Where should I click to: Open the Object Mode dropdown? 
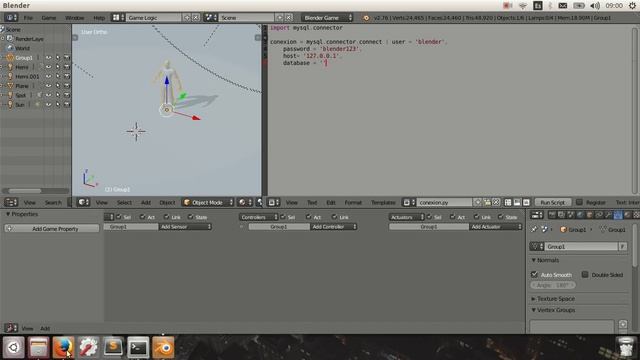(x=208, y=202)
